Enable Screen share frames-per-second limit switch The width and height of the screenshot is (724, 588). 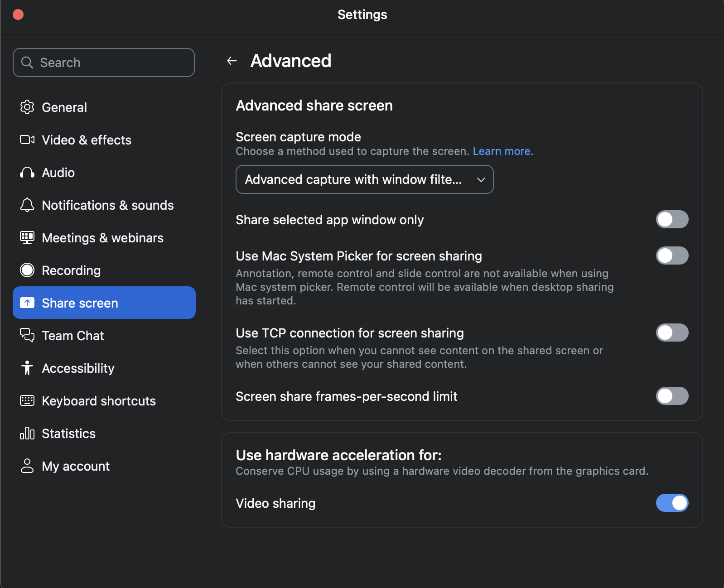(x=672, y=396)
